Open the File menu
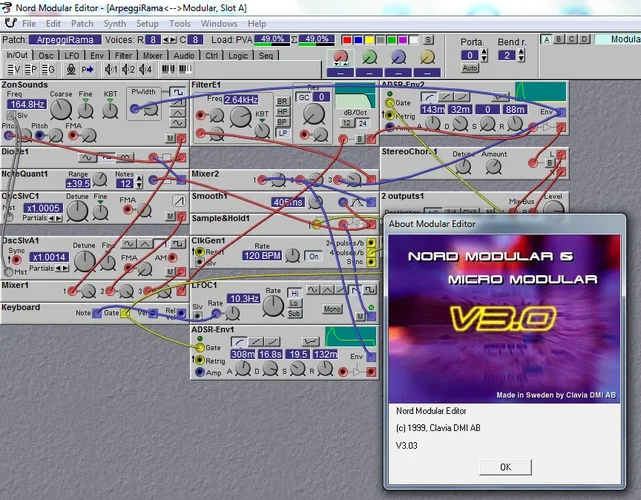This screenshot has height=500, width=641. point(29,24)
